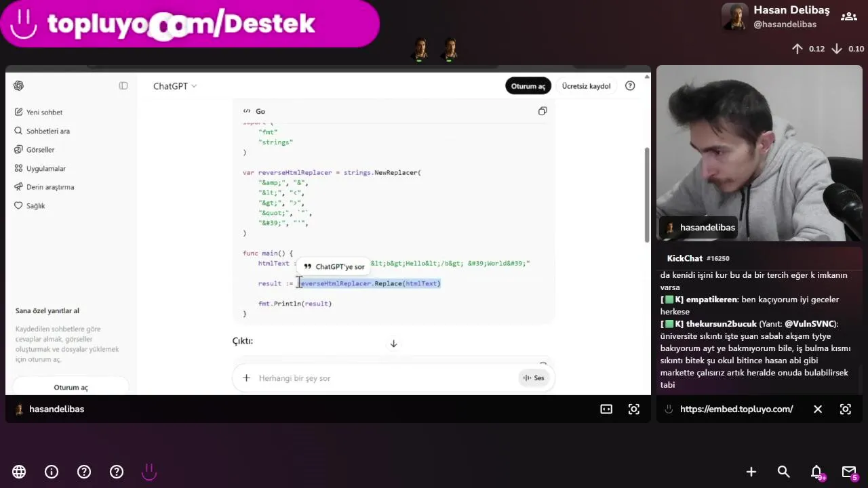Open first question mark help icon
868x488 pixels.
pos(84,472)
